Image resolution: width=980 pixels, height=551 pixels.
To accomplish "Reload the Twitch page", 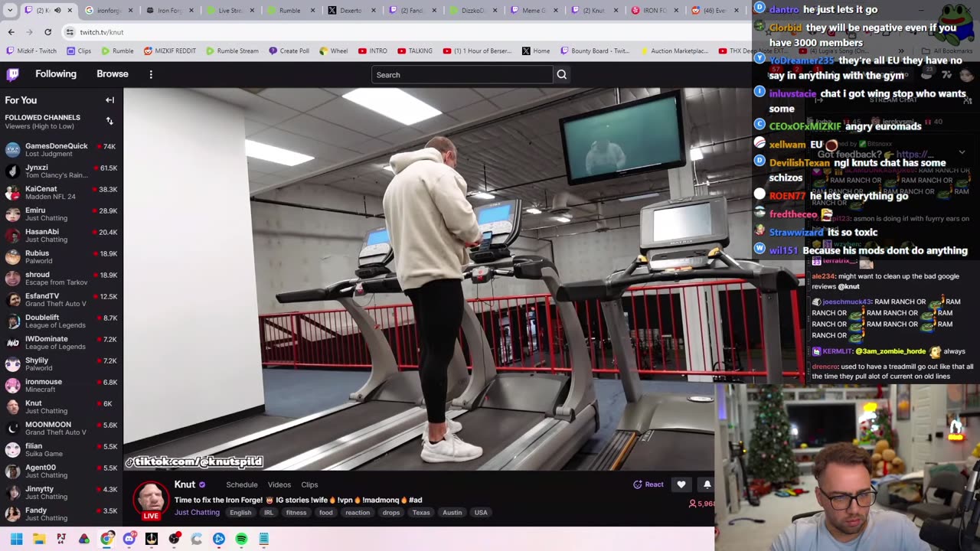I will tap(47, 32).
